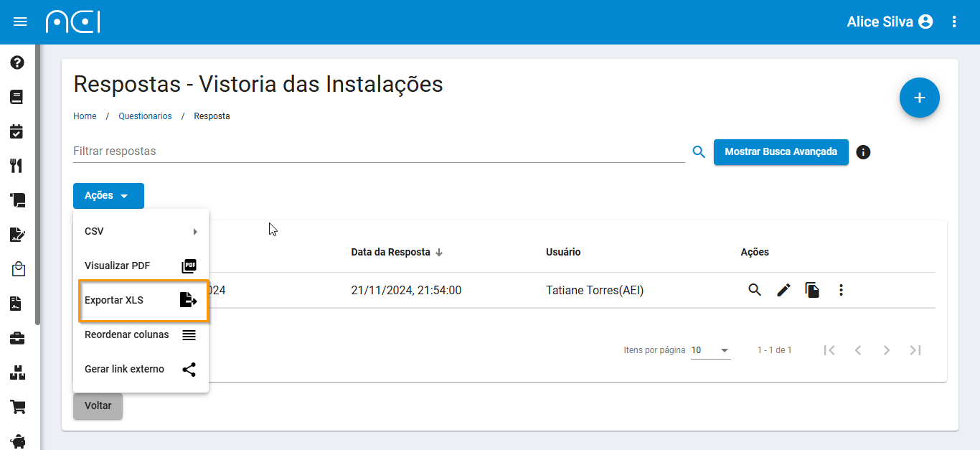Open the three-dot actions menu on the response row

pyautogui.click(x=840, y=290)
